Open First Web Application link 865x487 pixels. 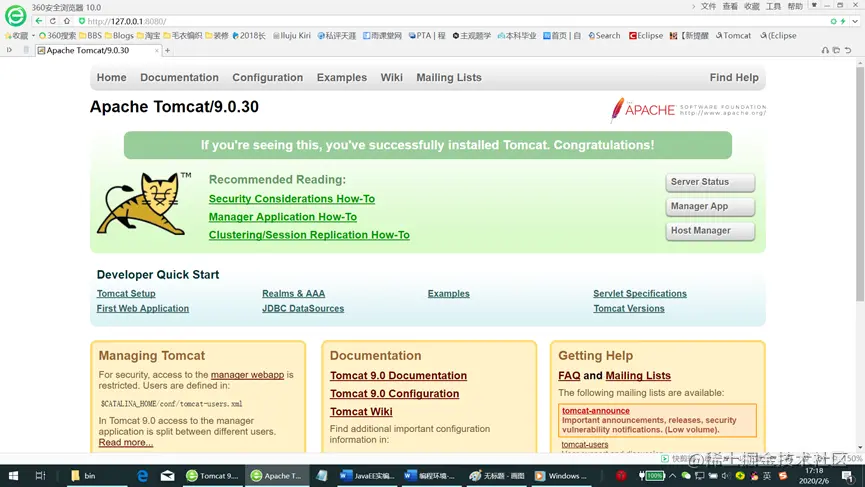click(x=142, y=308)
